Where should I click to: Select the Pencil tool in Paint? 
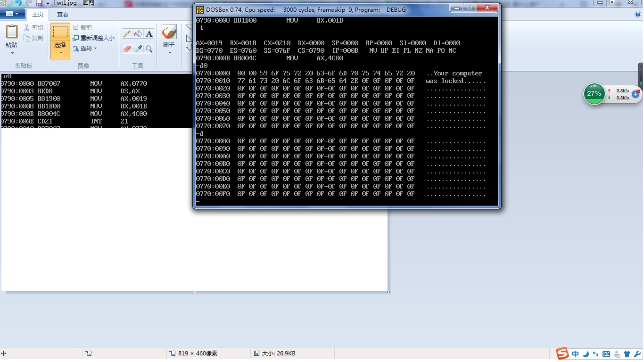127,34
